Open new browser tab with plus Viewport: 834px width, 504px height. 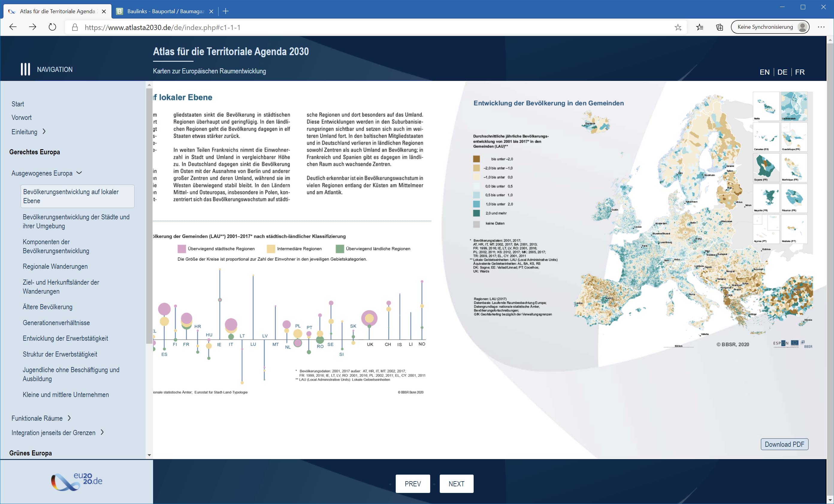click(x=226, y=11)
